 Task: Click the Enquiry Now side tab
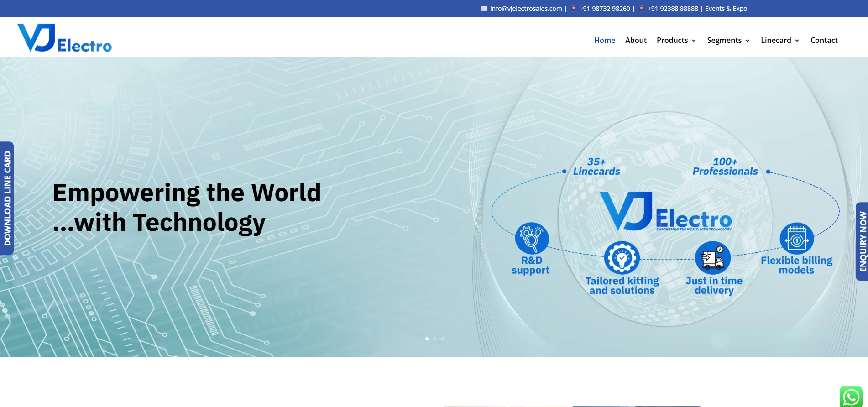point(862,241)
